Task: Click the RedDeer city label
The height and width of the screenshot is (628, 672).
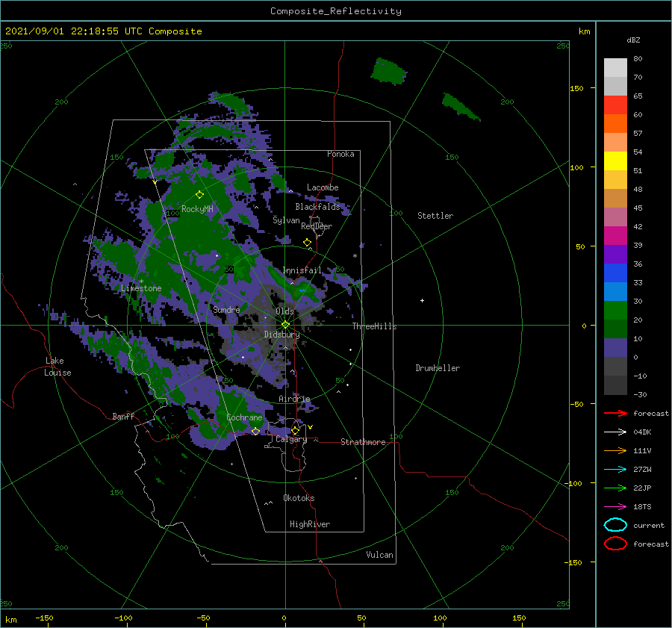Action: 317,226
